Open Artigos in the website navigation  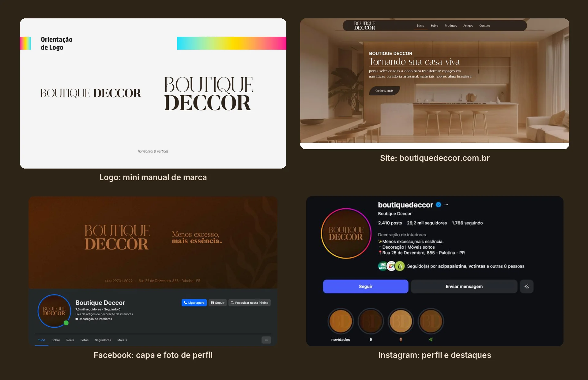(468, 26)
